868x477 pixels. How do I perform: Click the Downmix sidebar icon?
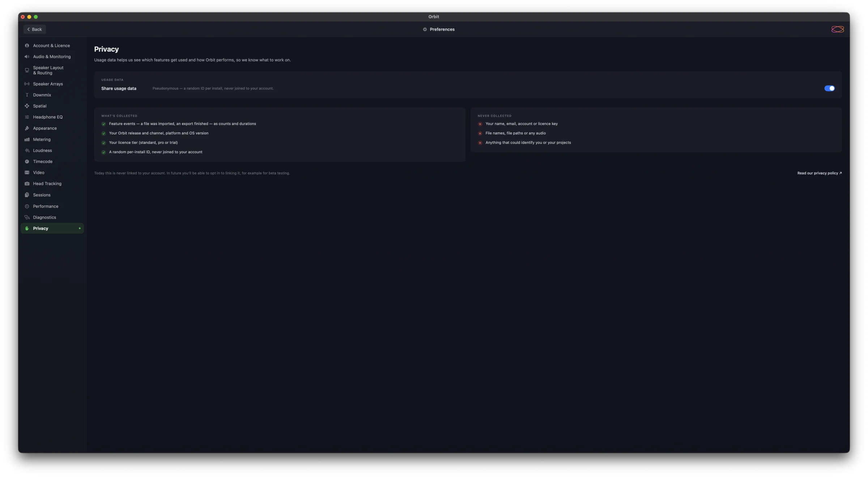coord(27,95)
